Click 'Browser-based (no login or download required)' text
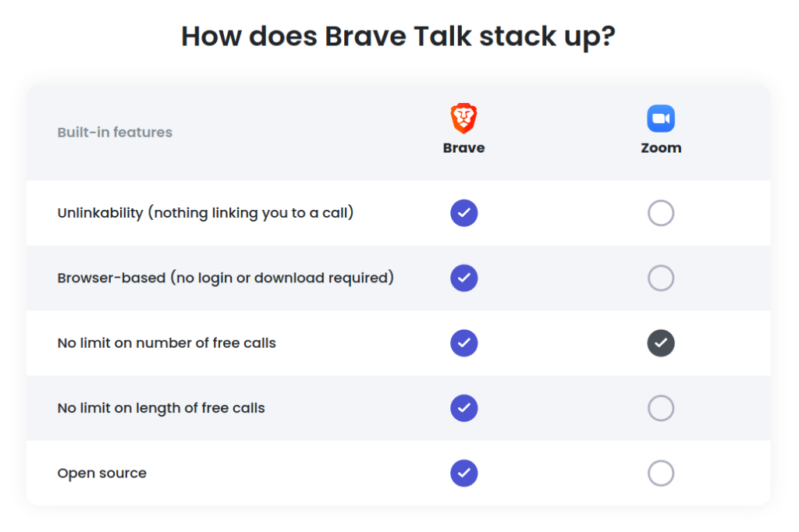The height and width of the screenshot is (532, 799). pyautogui.click(x=225, y=278)
